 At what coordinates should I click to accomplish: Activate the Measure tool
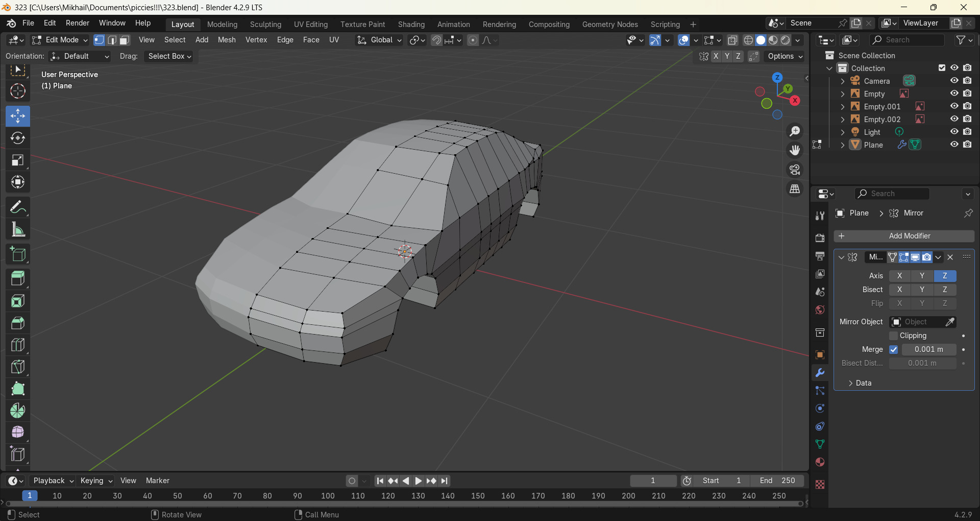18,230
